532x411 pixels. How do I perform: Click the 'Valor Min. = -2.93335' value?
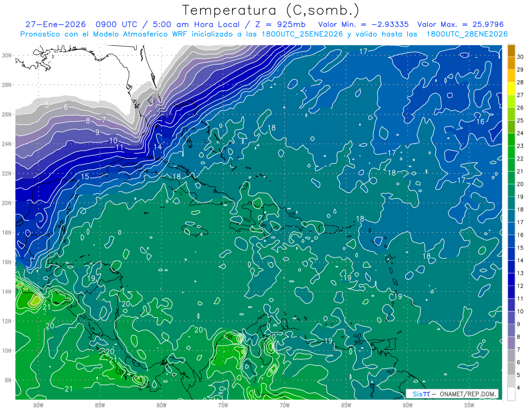click(364, 24)
